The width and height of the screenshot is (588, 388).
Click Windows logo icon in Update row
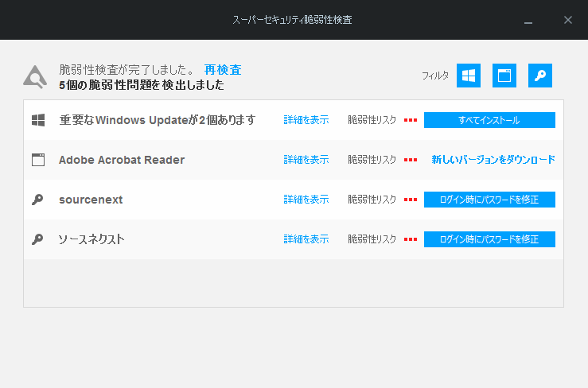pos(38,120)
